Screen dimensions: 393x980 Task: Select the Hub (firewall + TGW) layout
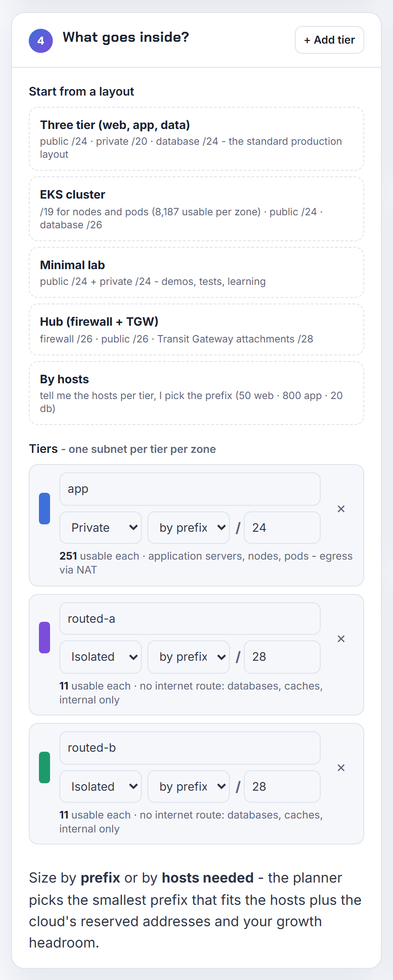[x=196, y=329]
